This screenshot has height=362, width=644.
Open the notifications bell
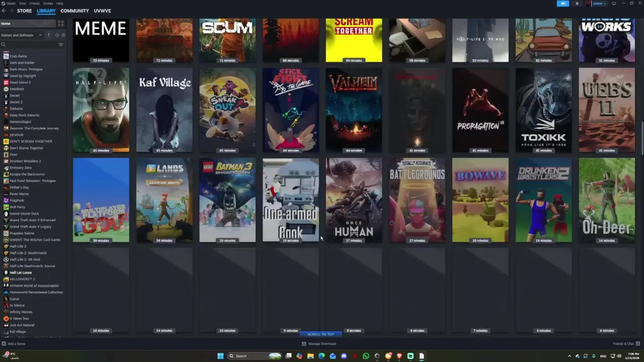[x=577, y=4]
